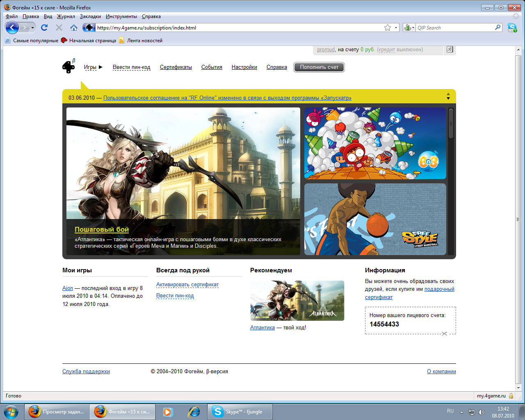
Task: Bookmark this page with the star icon
Action: [x=388, y=27]
